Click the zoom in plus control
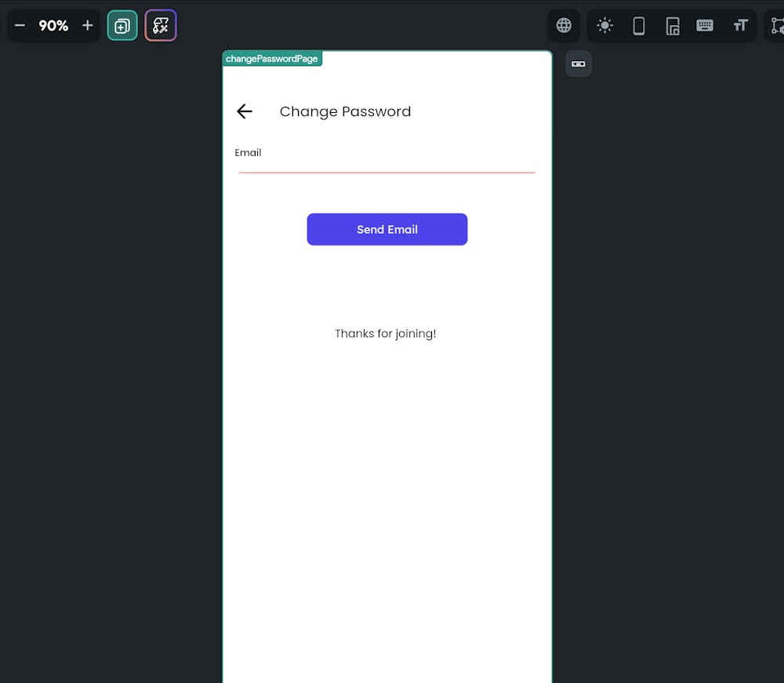 [x=87, y=25]
